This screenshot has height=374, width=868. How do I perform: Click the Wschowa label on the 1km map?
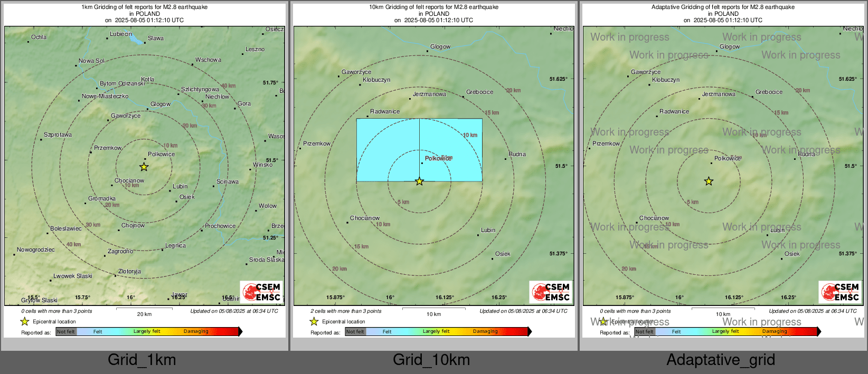[208, 60]
